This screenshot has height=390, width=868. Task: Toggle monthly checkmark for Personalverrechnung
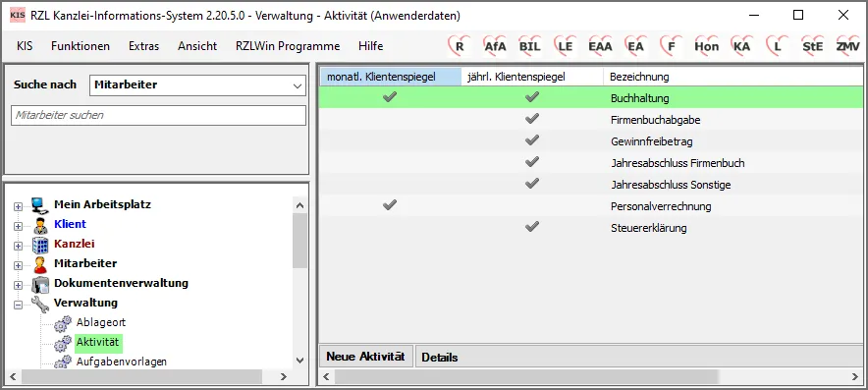[390, 205]
